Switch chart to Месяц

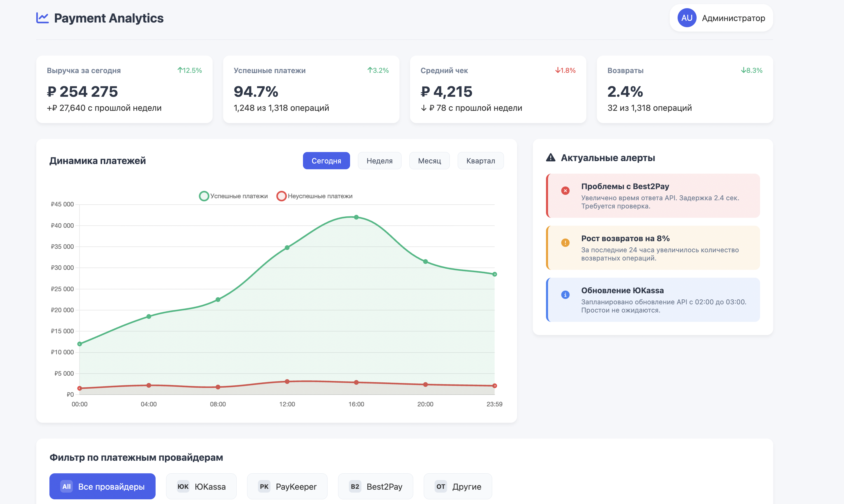(x=429, y=160)
